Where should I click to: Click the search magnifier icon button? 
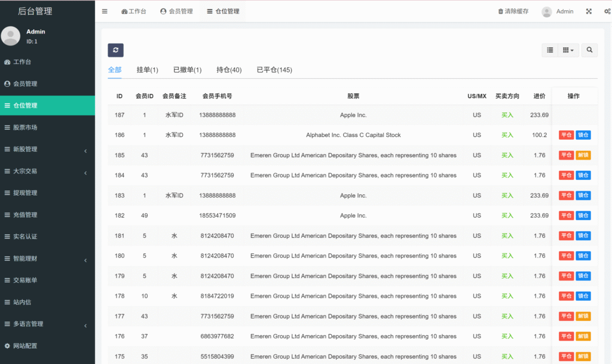pos(589,50)
